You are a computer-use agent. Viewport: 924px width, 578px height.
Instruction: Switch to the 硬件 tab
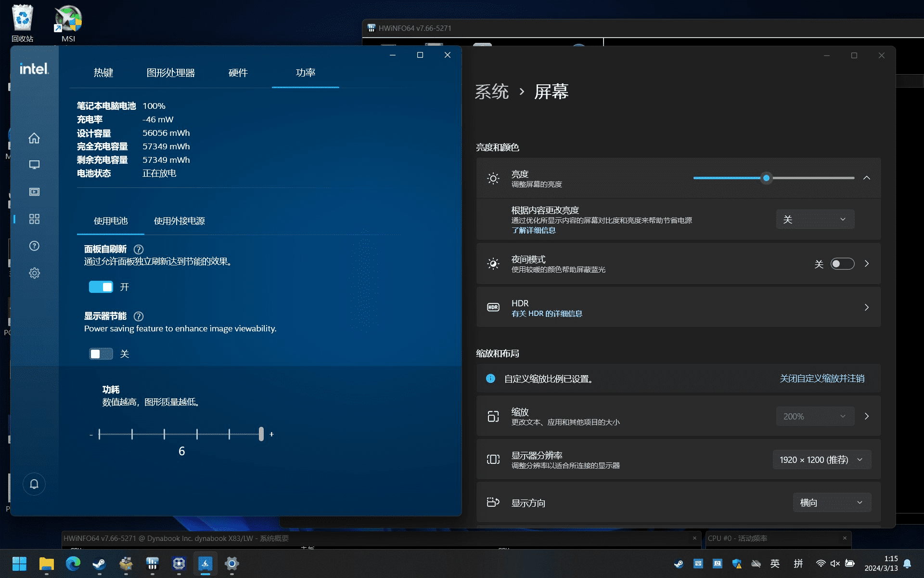(238, 73)
